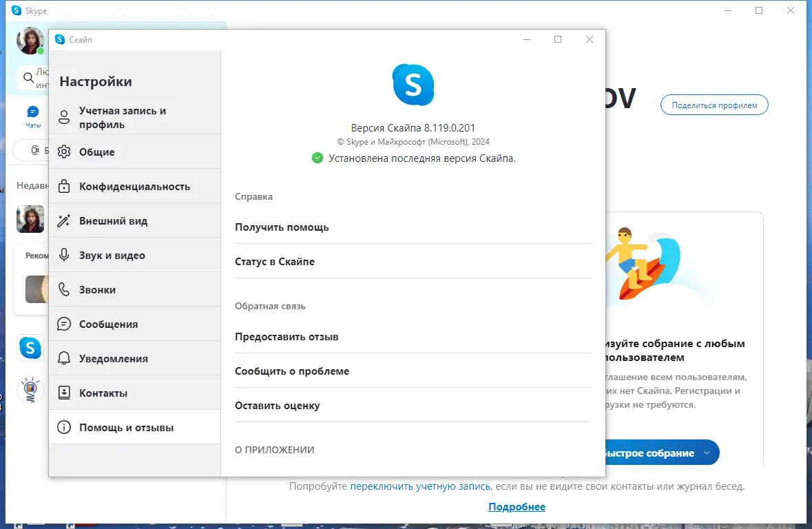Select the Calling phone icon
The width and height of the screenshot is (812, 529).
(63, 289)
